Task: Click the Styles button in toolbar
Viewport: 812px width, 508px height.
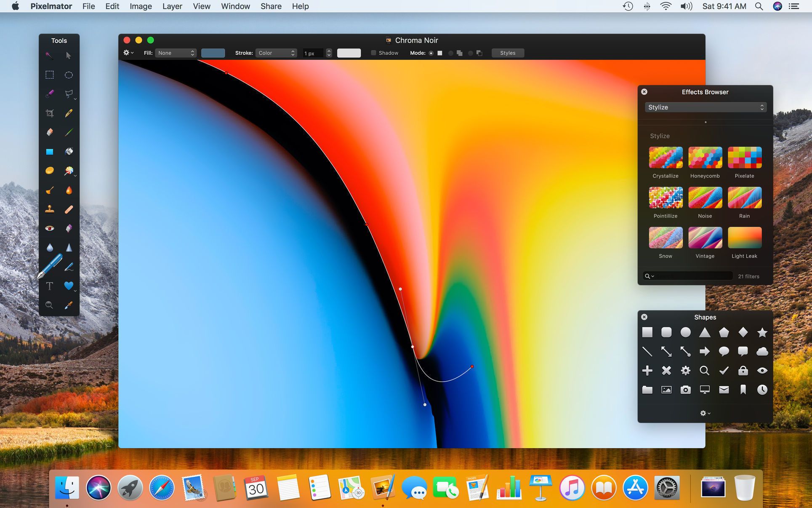Action: coord(508,53)
